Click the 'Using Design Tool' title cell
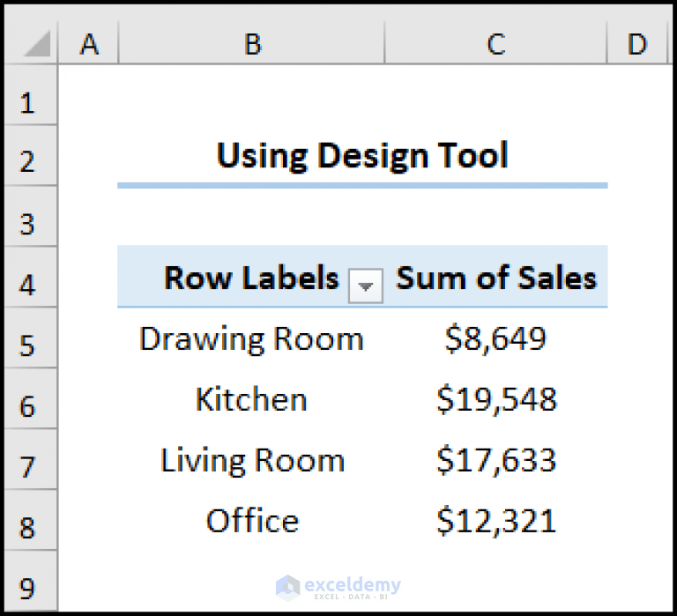677x616 pixels. click(362, 155)
